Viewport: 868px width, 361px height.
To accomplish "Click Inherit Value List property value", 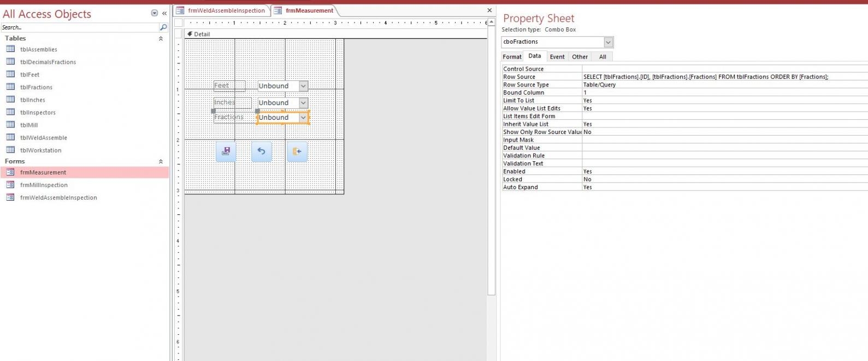I will point(724,124).
